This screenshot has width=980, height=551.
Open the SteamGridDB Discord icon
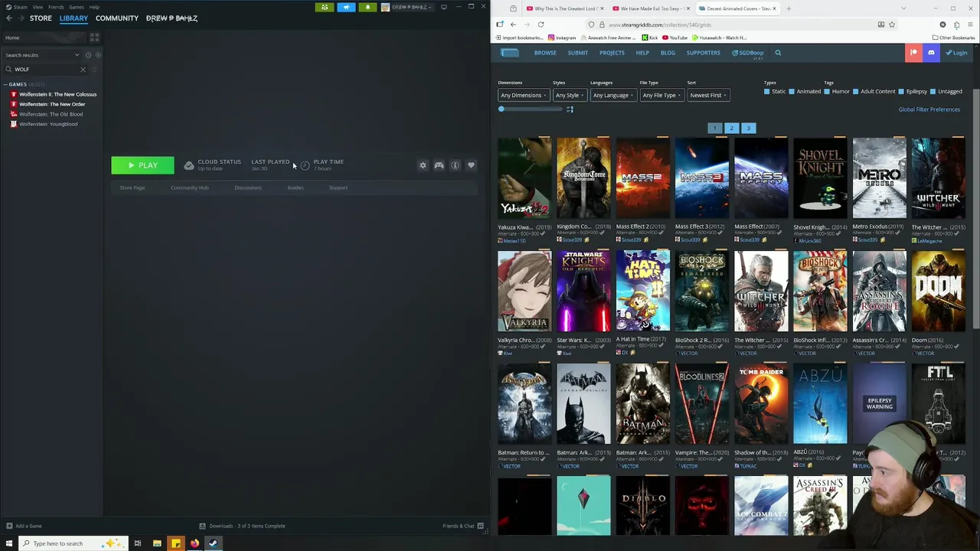[x=931, y=53]
